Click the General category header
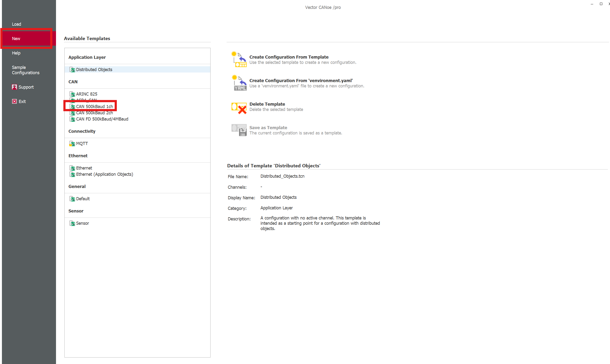610x364 pixels. tap(77, 187)
